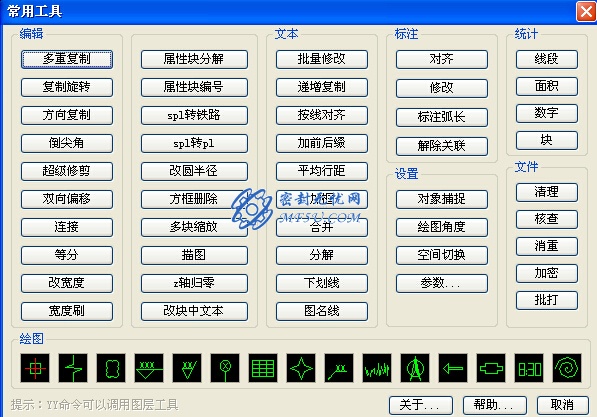This screenshot has height=417, width=597.
Task: Open 批量修改 in the text group
Action: point(322,59)
